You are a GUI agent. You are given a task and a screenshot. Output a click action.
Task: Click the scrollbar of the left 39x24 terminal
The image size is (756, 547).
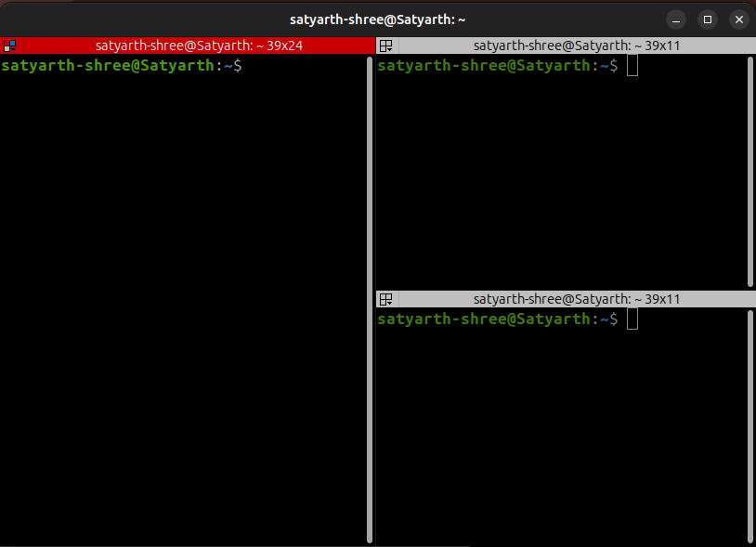[x=370, y=300]
